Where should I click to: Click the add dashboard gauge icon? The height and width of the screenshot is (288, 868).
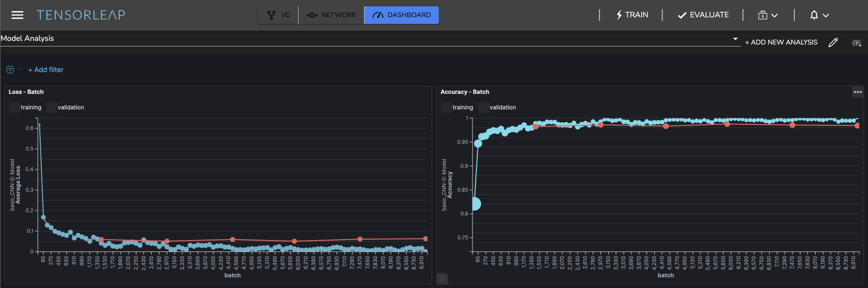click(856, 43)
